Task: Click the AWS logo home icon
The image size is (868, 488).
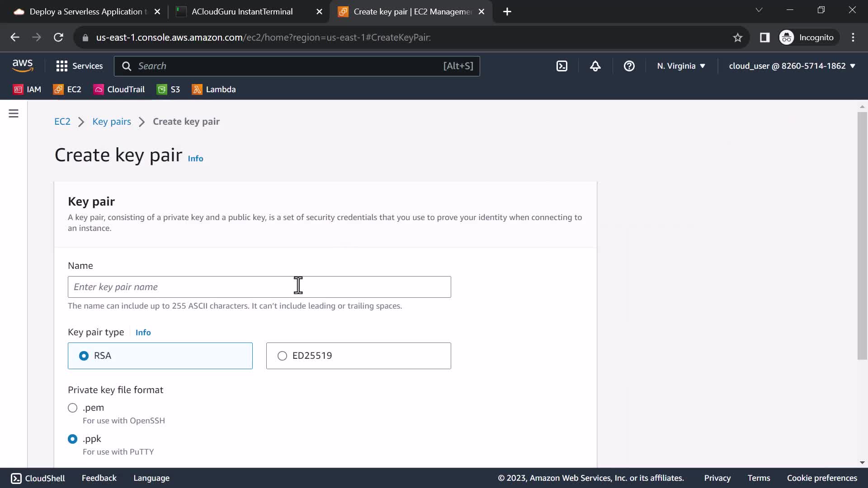Action: [23, 66]
